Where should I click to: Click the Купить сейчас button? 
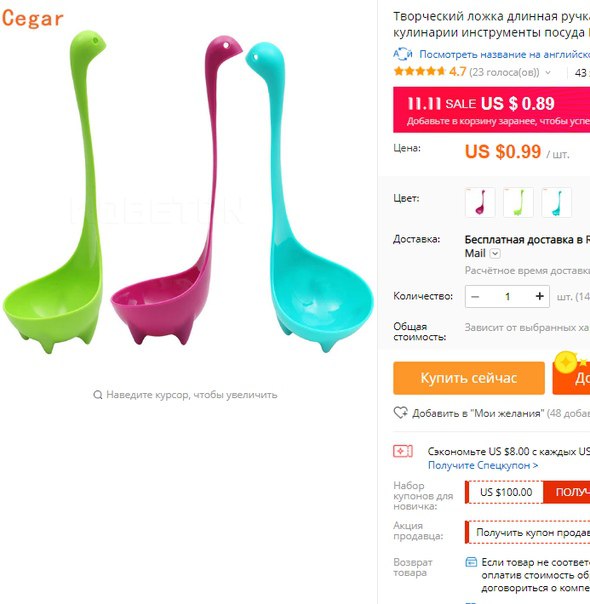469,378
